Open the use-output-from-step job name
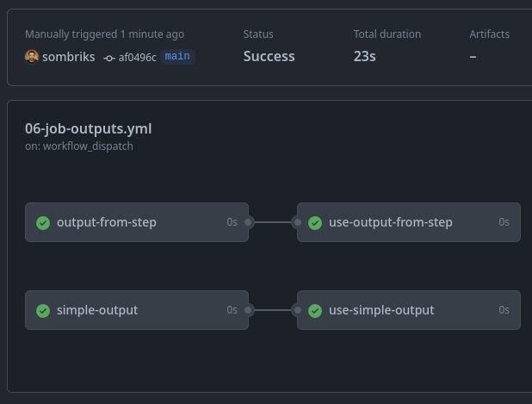This screenshot has width=532, height=404. [391, 222]
